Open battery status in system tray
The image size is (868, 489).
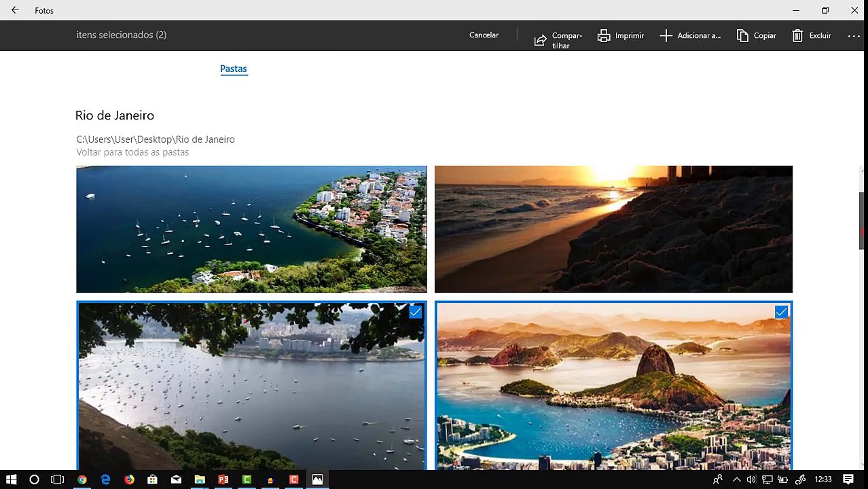pyautogui.click(x=782, y=479)
